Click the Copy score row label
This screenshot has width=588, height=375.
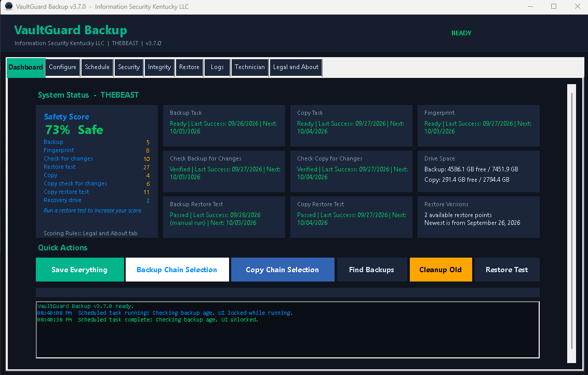coord(50,175)
